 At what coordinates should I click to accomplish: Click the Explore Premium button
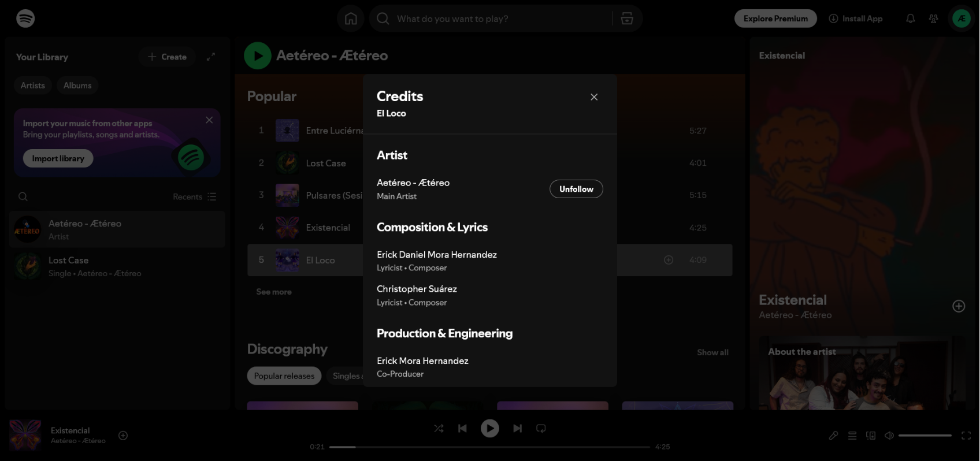coord(775,18)
